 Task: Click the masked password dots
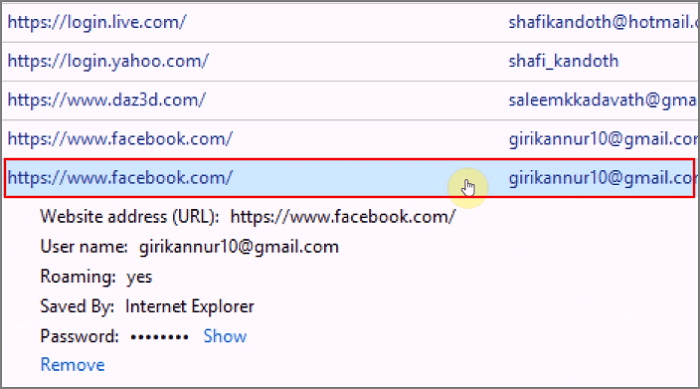[x=159, y=337]
